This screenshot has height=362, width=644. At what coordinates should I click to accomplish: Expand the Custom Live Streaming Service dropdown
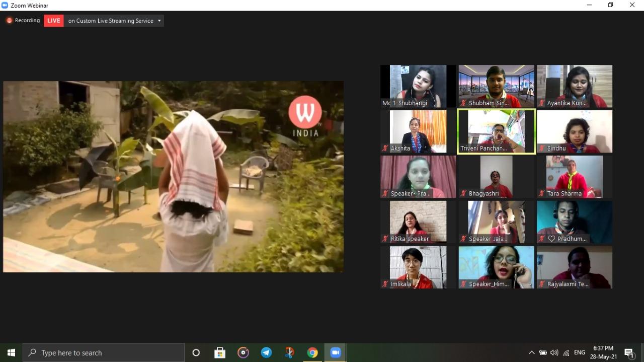159,21
